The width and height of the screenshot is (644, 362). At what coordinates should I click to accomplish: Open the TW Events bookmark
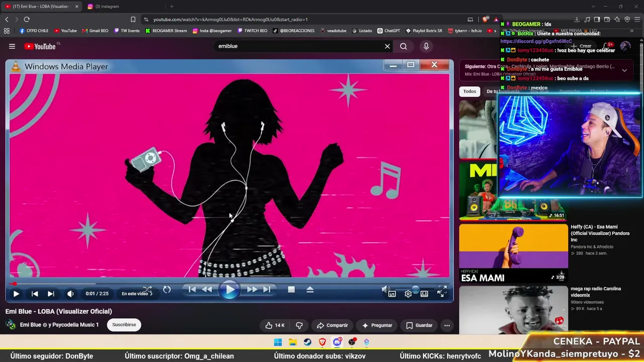pos(127,31)
